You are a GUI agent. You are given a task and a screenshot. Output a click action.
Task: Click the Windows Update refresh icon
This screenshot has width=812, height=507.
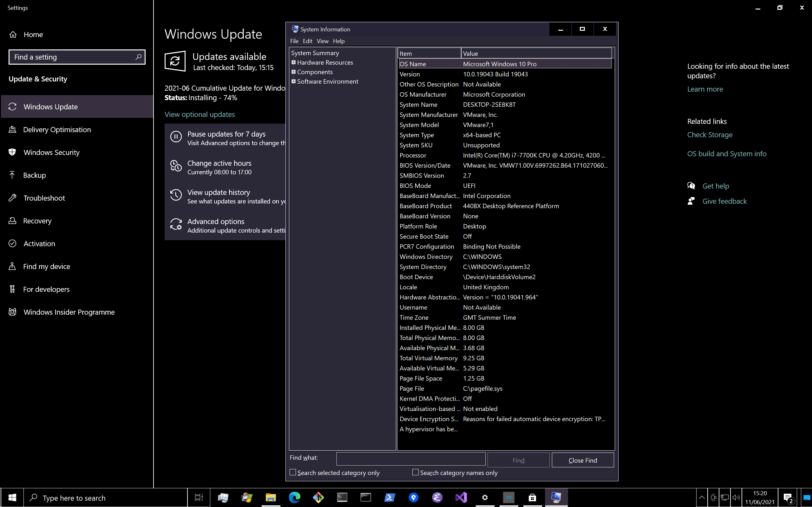(x=175, y=61)
